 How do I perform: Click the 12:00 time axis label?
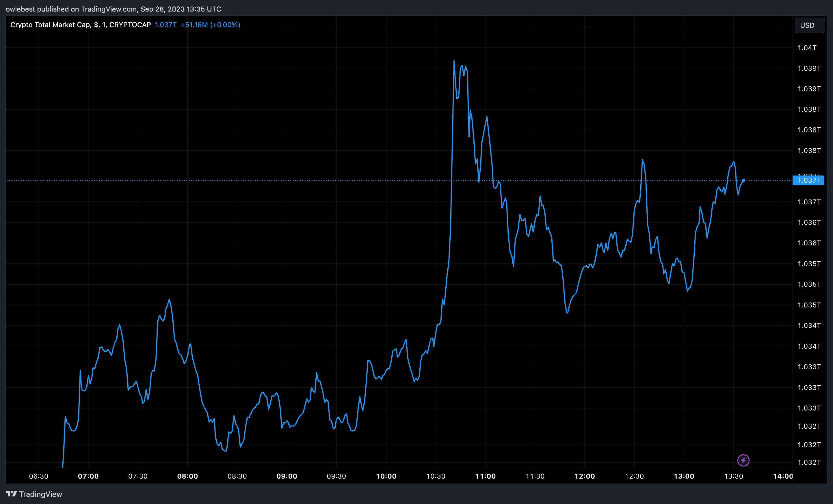point(585,476)
